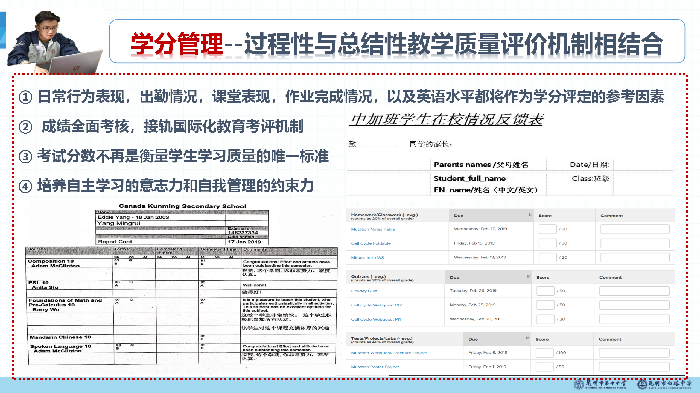
Task: Click the circled number ① bullet
Action: click(x=25, y=96)
